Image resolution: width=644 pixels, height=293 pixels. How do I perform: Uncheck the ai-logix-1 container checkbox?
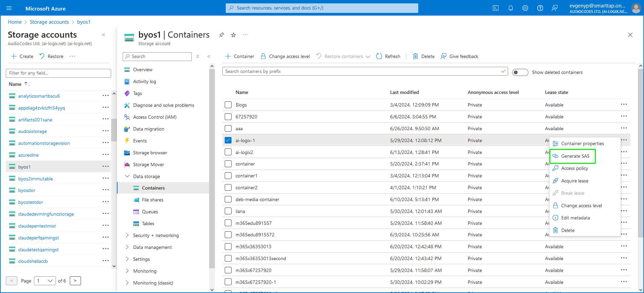[228, 140]
